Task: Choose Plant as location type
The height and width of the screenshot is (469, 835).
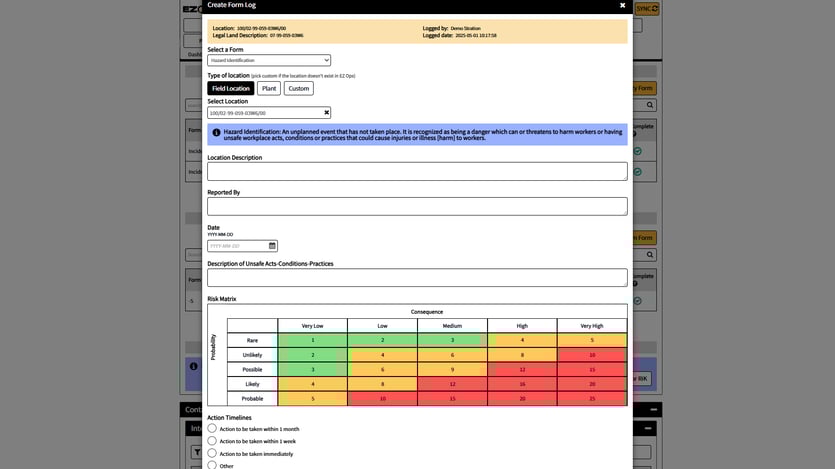Action: tap(269, 88)
